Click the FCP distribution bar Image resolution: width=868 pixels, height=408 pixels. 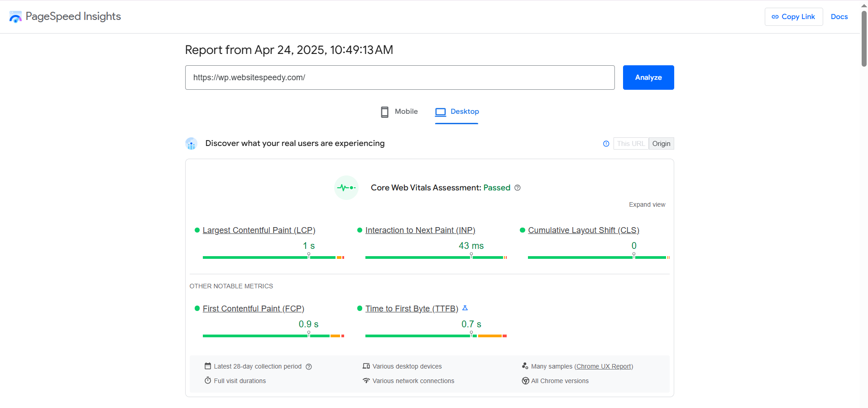click(273, 336)
